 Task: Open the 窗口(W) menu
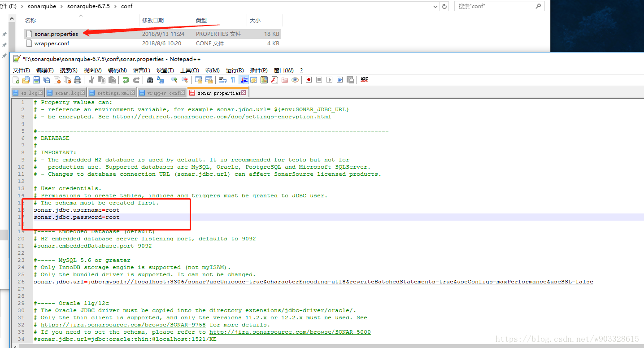pos(283,70)
